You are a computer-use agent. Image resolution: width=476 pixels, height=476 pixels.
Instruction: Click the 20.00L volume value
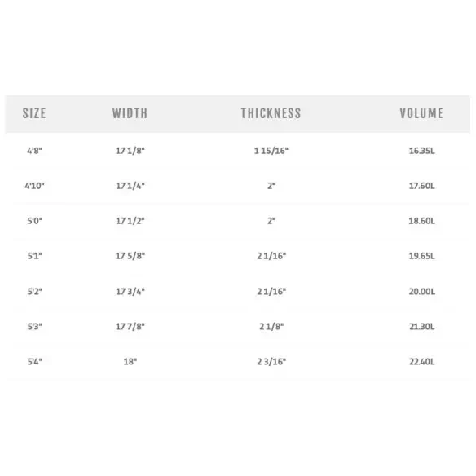(x=421, y=292)
